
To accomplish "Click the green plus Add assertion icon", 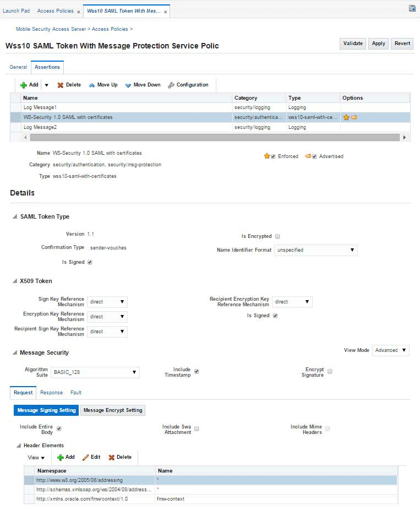I will click(x=24, y=85).
